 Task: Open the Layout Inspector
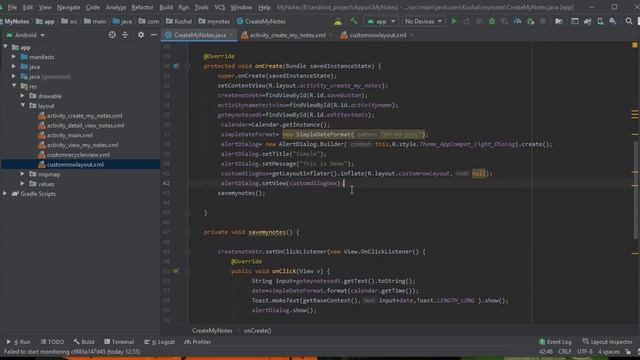tap(608, 342)
